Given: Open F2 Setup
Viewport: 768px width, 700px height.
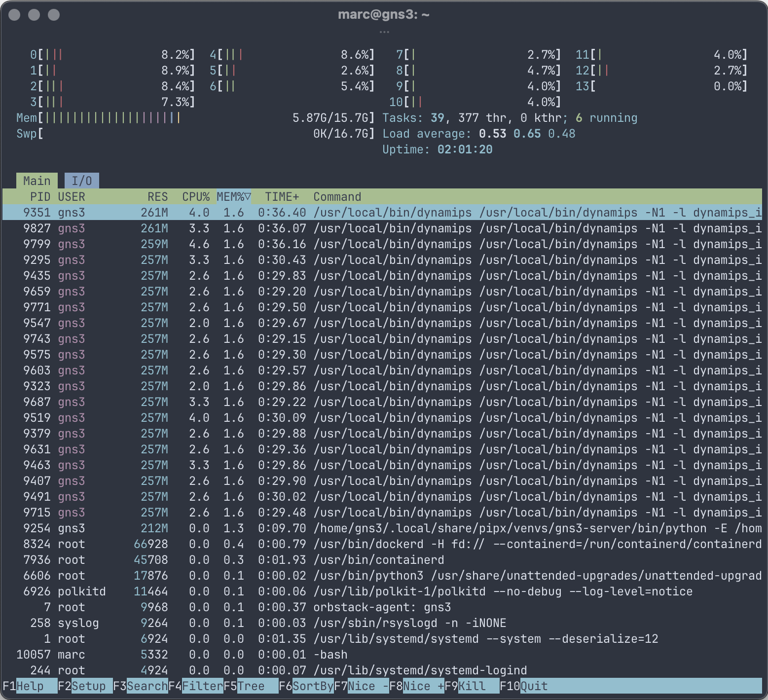Looking at the screenshot, I should click(x=85, y=686).
